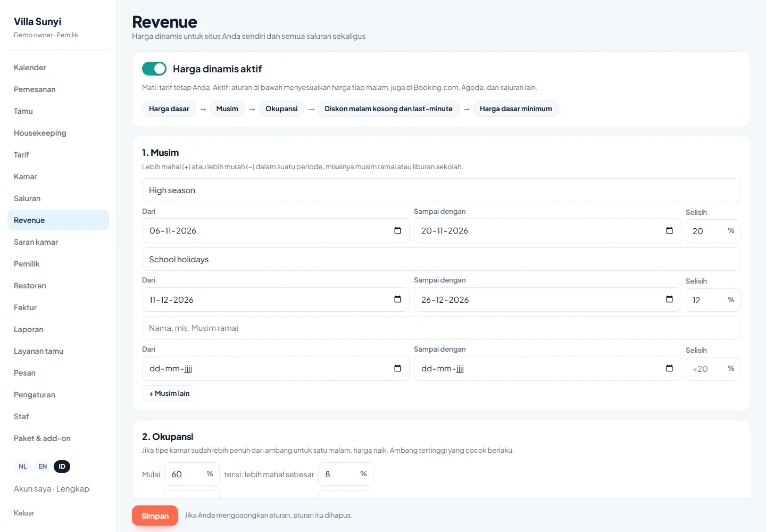Open calendar picker for High season start date
This screenshot has width=766, height=532.
click(x=397, y=230)
